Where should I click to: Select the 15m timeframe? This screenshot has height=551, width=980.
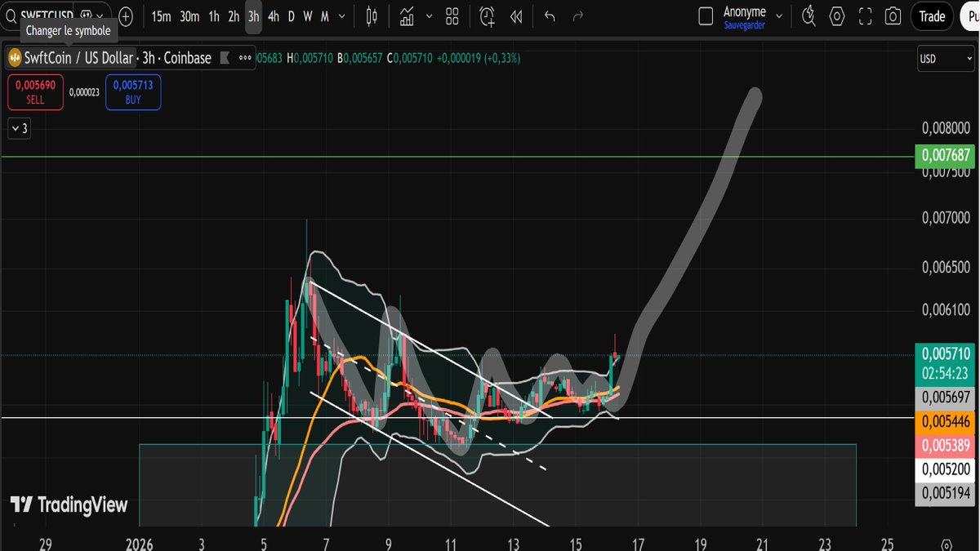click(161, 16)
